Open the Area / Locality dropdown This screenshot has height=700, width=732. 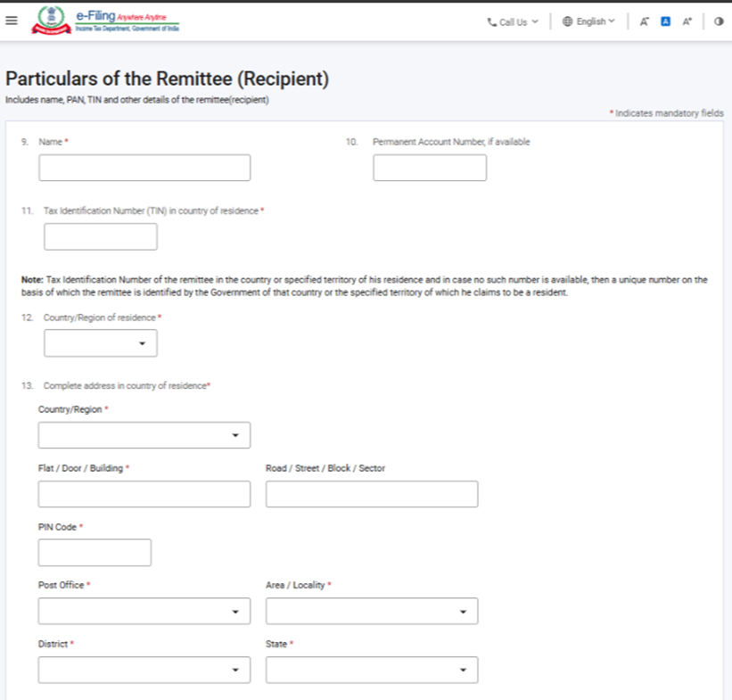click(372, 612)
